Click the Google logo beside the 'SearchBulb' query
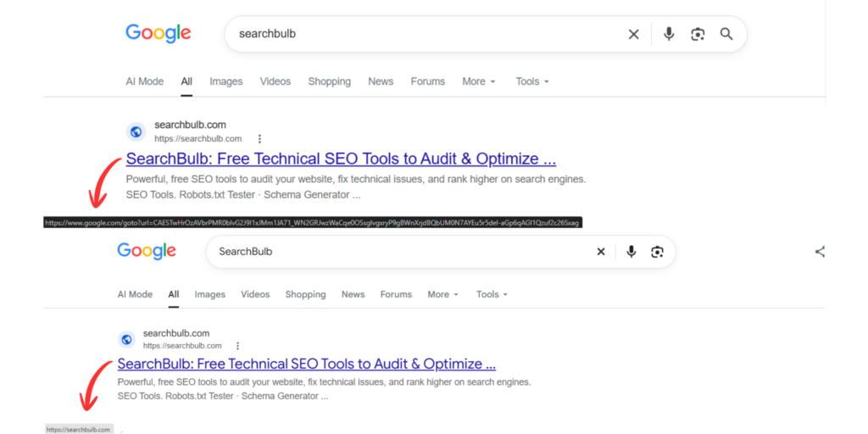The width and height of the screenshot is (868, 434). pos(147,251)
